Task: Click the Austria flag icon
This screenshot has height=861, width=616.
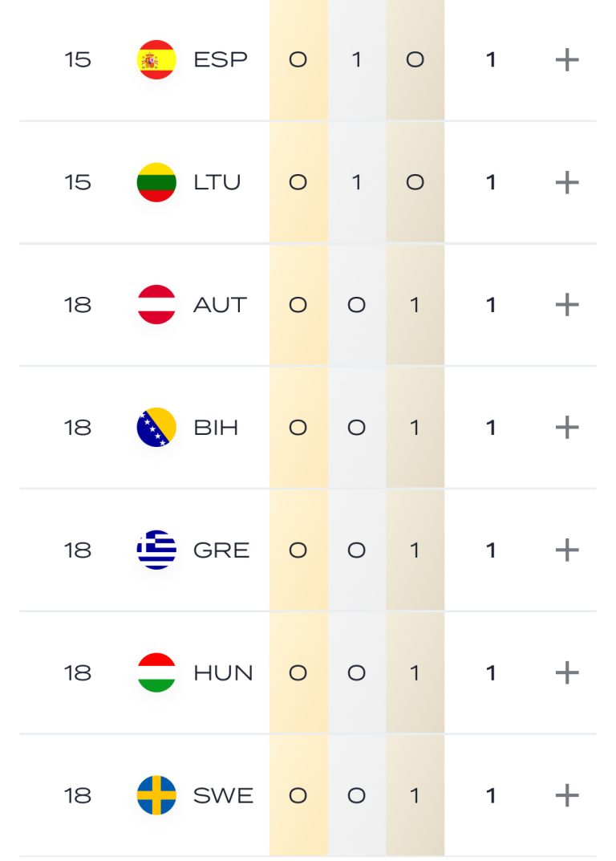Action: 156,305
